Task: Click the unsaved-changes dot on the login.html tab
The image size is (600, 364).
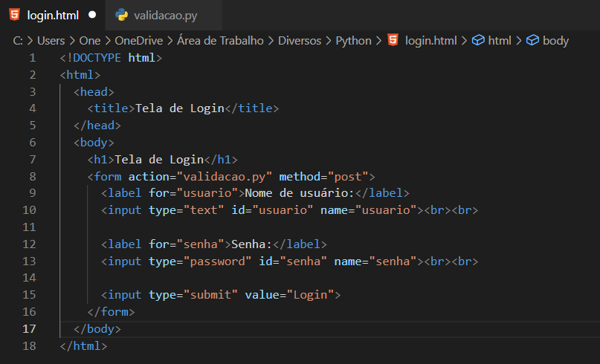Action: pos(92,15)
